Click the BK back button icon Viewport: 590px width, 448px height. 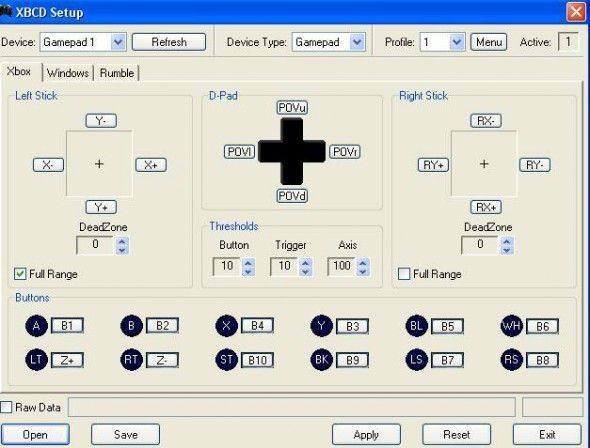click(x=321, y=360)
